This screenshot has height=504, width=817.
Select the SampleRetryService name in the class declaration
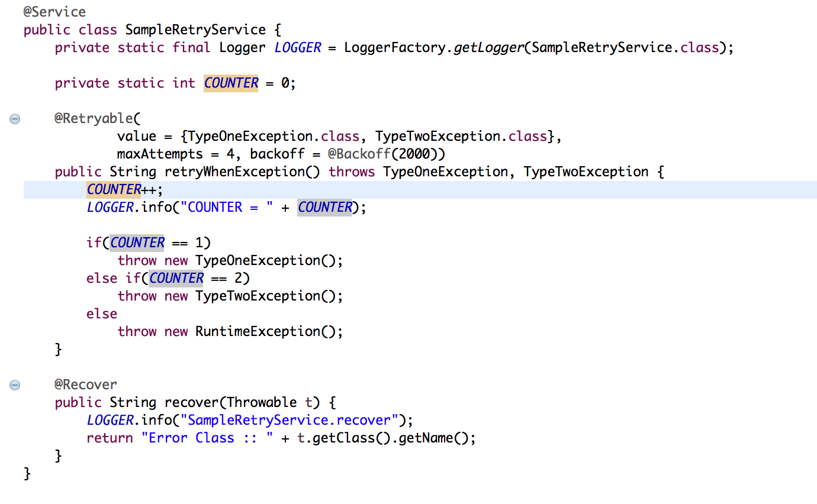pyautogui.click(x=195, y=30)
